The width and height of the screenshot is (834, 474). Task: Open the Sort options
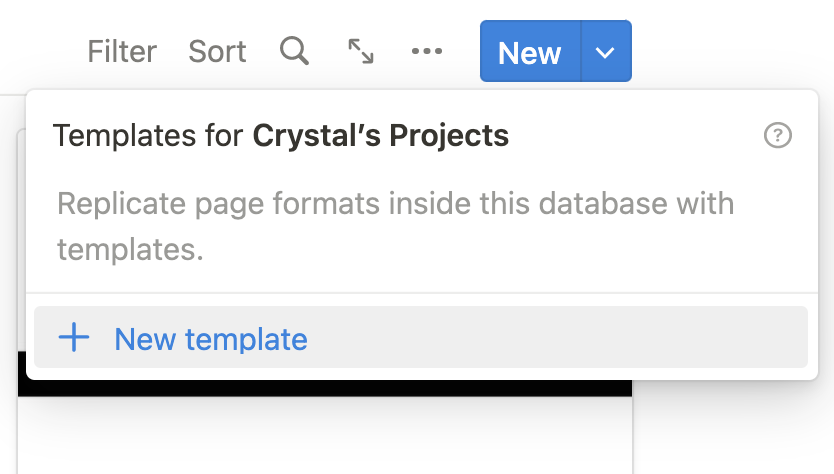[217, 52]
